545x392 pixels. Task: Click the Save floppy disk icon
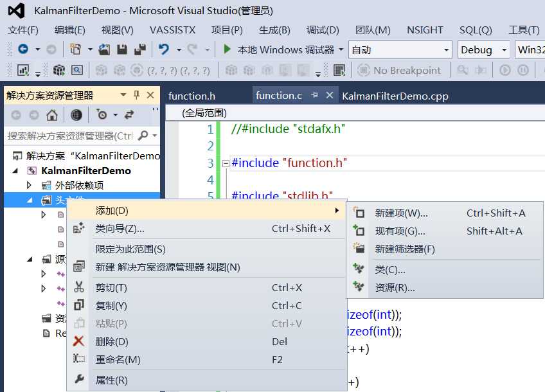(122, 49)
